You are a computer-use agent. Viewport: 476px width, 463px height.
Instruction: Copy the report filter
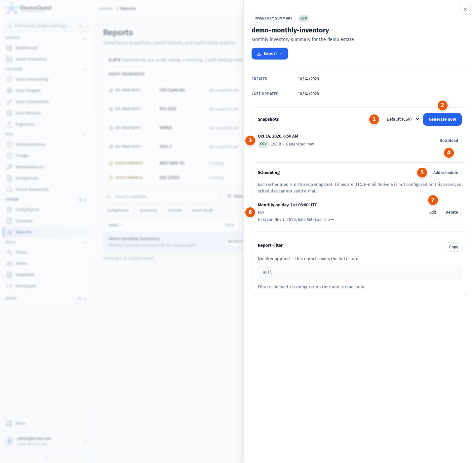click(454, 247)
